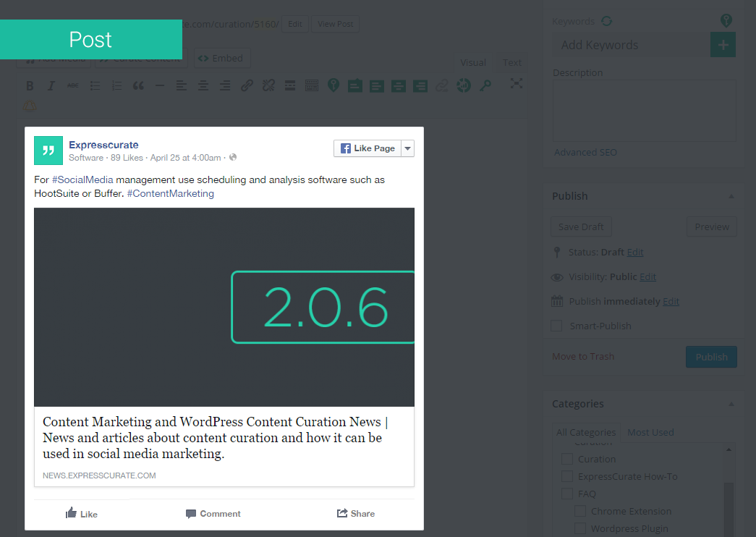Open Advanced SEO link
Screen dimensions: 756x537
coord(585,152)
